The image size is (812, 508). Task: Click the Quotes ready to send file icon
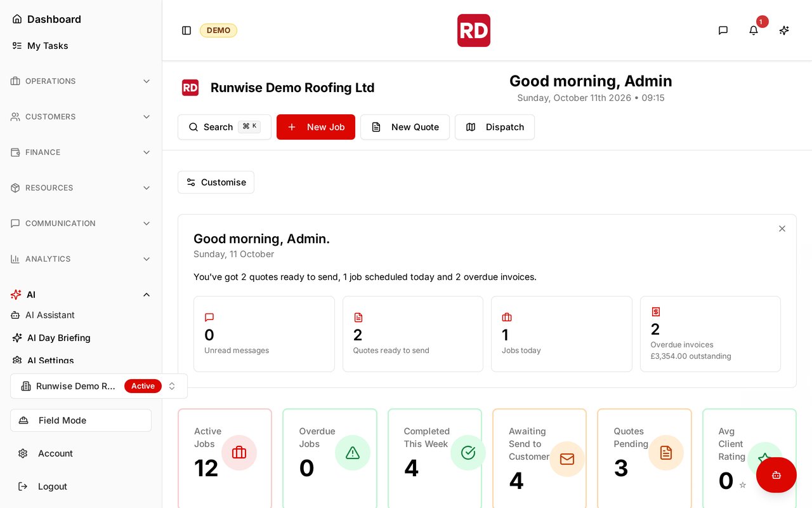[358, 317]
